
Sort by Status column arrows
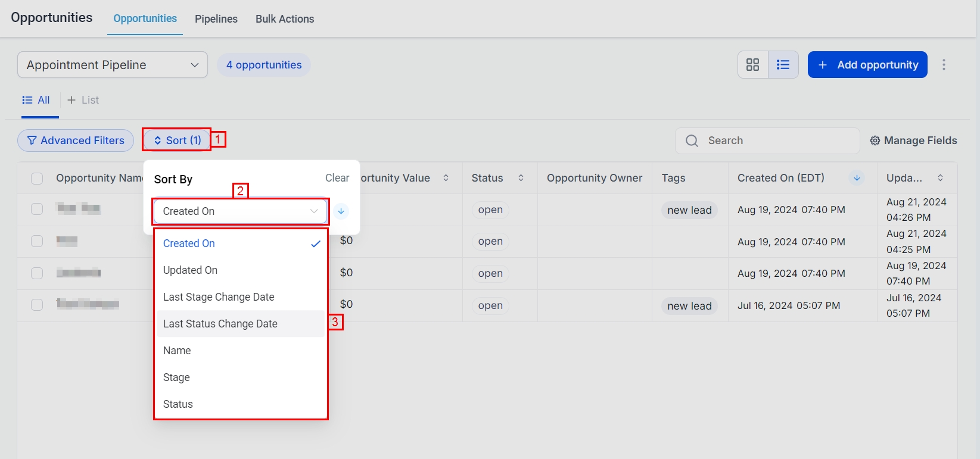pyautogui.click(x=521, y=178)
